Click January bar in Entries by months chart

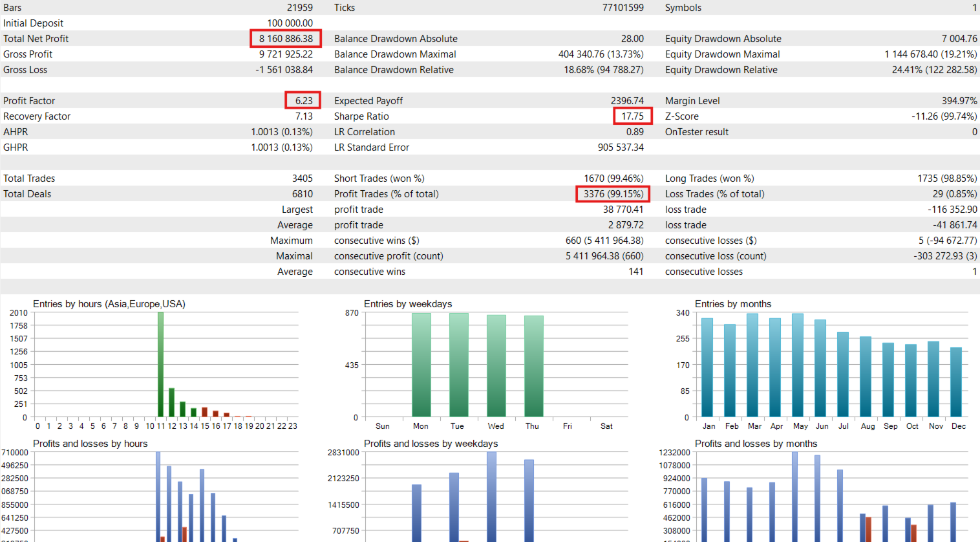click(707, 367)
